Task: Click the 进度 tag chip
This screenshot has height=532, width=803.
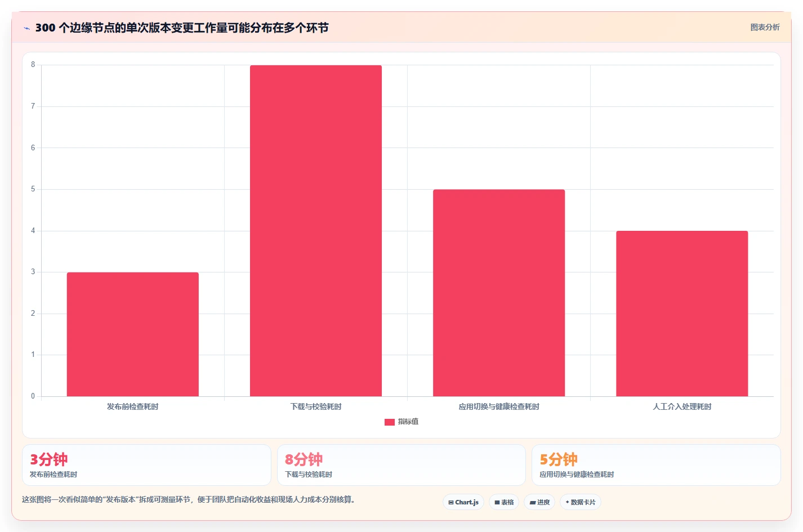Action: [x=539, y=502]
